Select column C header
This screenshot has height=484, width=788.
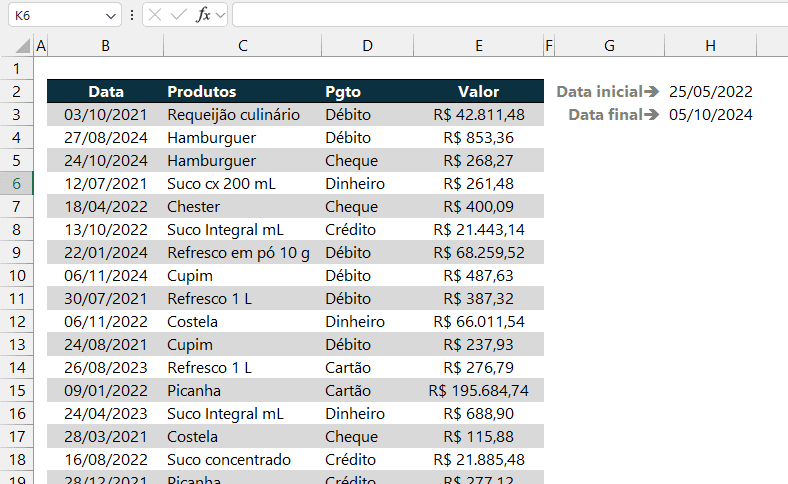[x=243, y=46]
